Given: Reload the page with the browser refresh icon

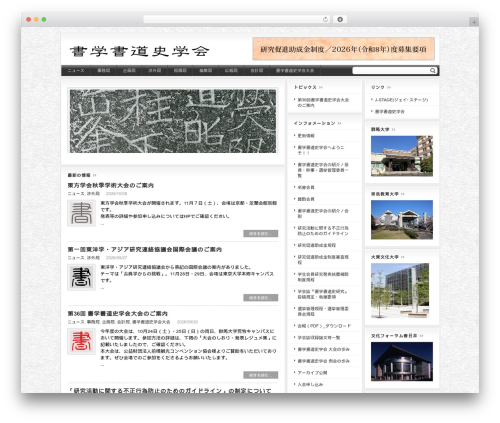Looking at the screenshot, I should 325,19.
